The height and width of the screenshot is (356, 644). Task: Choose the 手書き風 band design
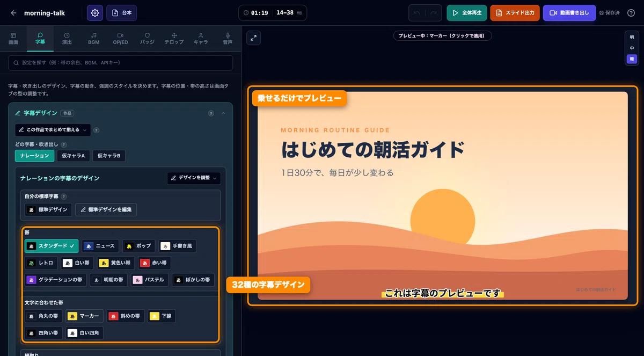178,246
